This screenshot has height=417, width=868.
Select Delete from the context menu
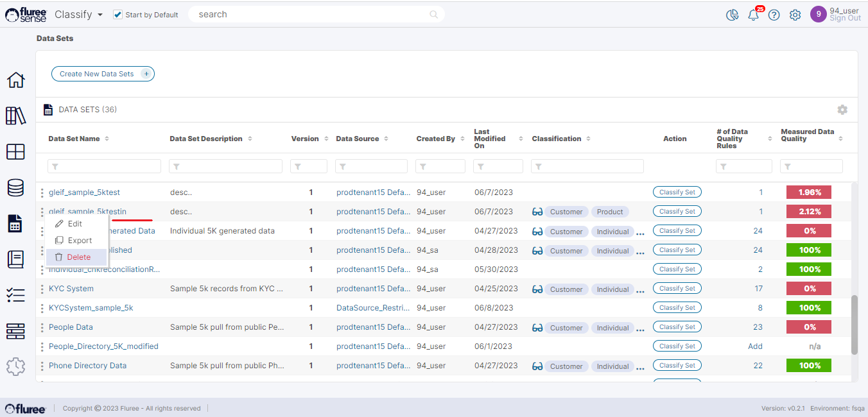[x=78, y=257]
